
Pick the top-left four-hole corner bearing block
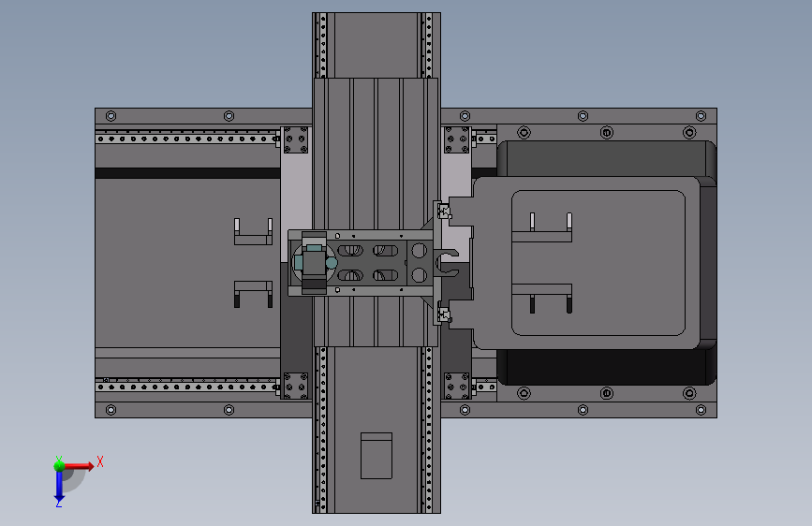pos(296,139)
